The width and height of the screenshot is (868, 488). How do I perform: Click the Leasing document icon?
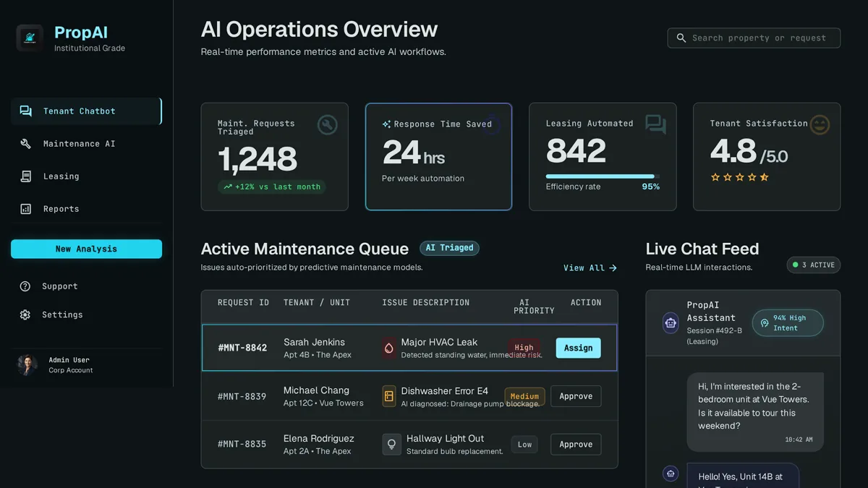(x=26, y=176)
